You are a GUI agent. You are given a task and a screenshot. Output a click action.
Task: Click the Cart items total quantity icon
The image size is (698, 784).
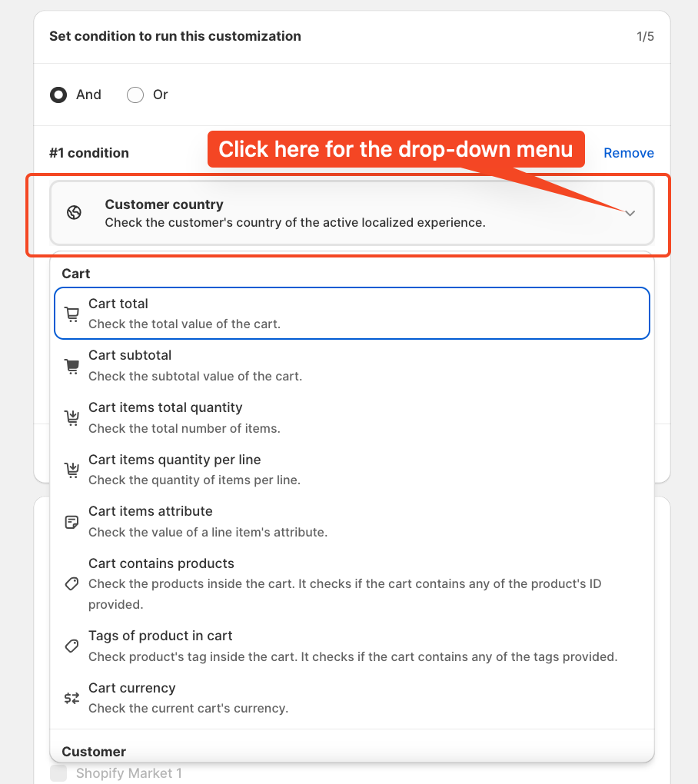(x=72, y=418)
